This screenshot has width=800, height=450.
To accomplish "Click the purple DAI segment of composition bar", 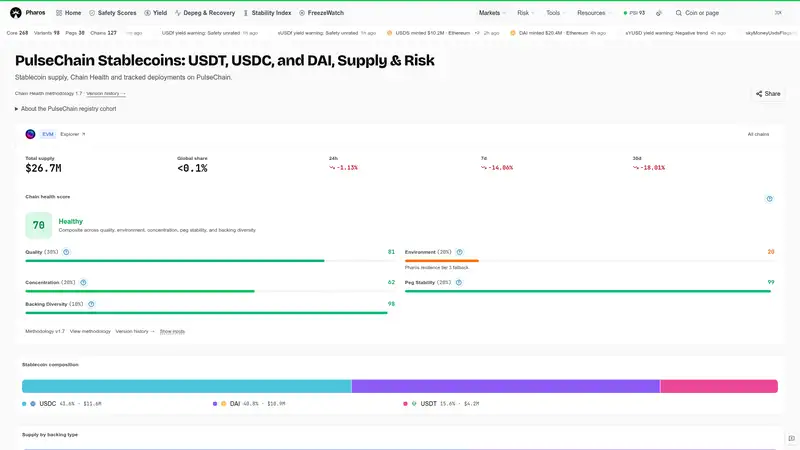I will pyautogui.click(x=506, y=386).
